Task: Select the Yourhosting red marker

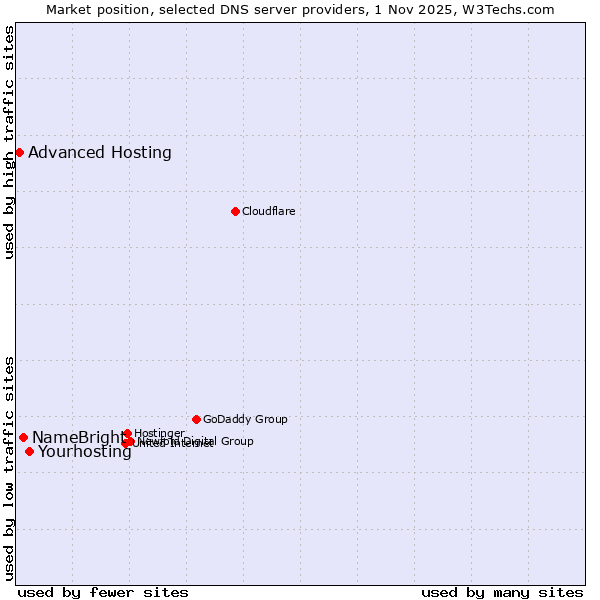Action: point(29,451)
